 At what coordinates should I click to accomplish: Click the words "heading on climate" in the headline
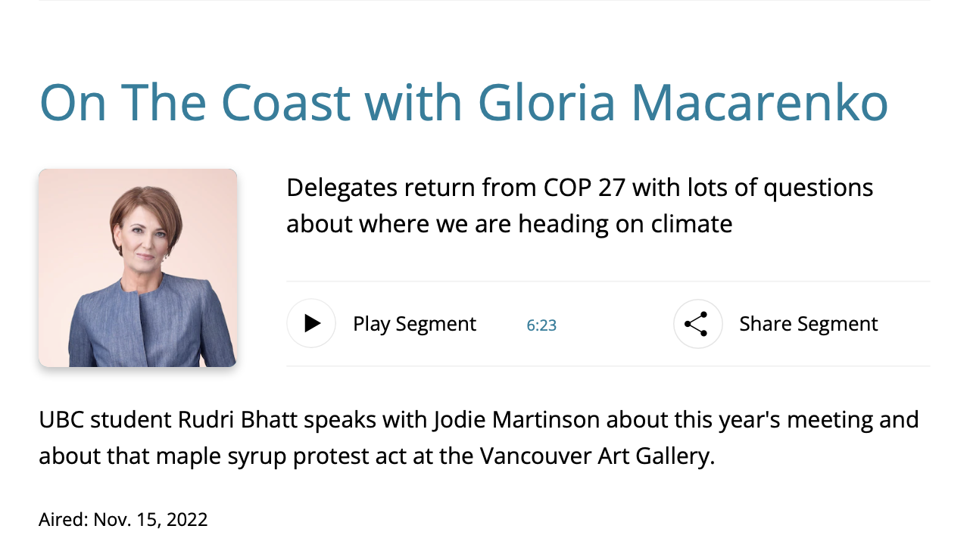[625, 224]
